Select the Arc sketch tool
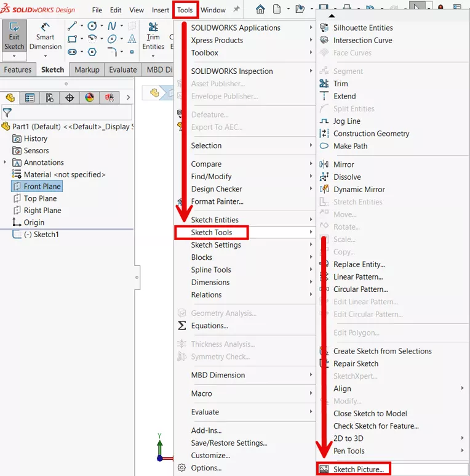470x476 pixels. [92, 39]
